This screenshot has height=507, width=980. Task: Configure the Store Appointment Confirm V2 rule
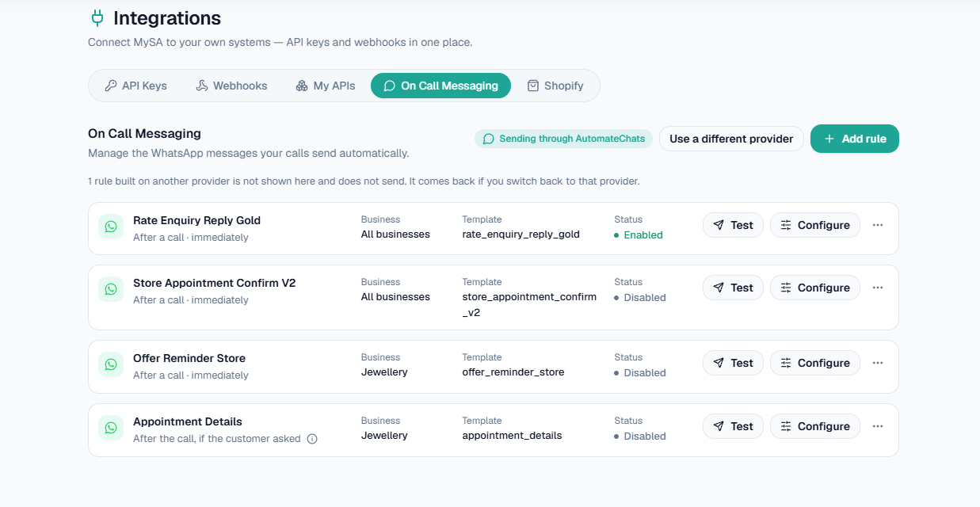[815, 288]
